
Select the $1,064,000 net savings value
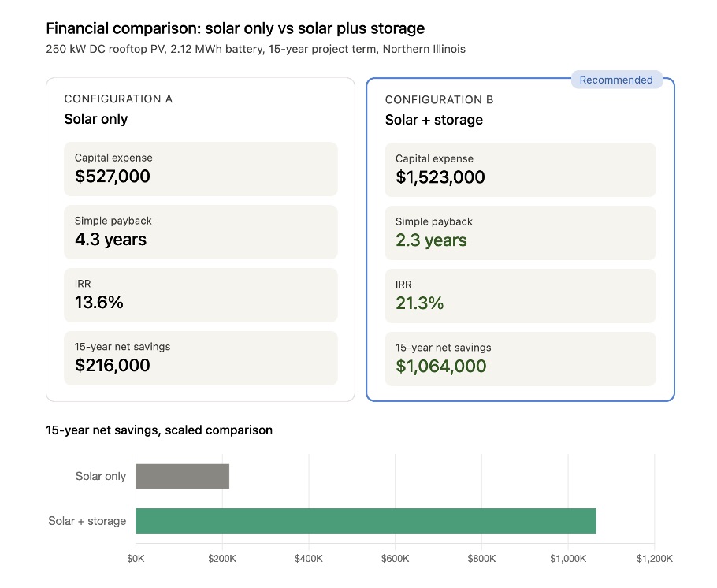pos(440,366)
